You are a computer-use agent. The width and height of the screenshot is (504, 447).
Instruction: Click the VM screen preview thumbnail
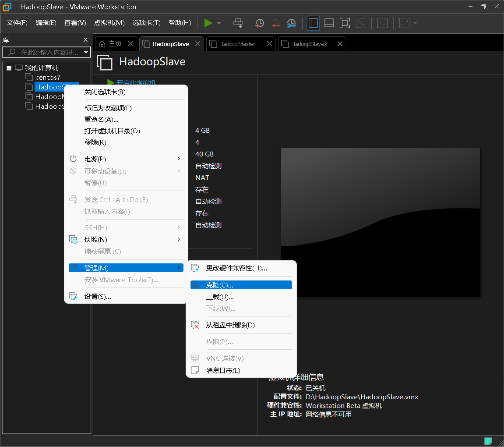(x=380, y=222)
